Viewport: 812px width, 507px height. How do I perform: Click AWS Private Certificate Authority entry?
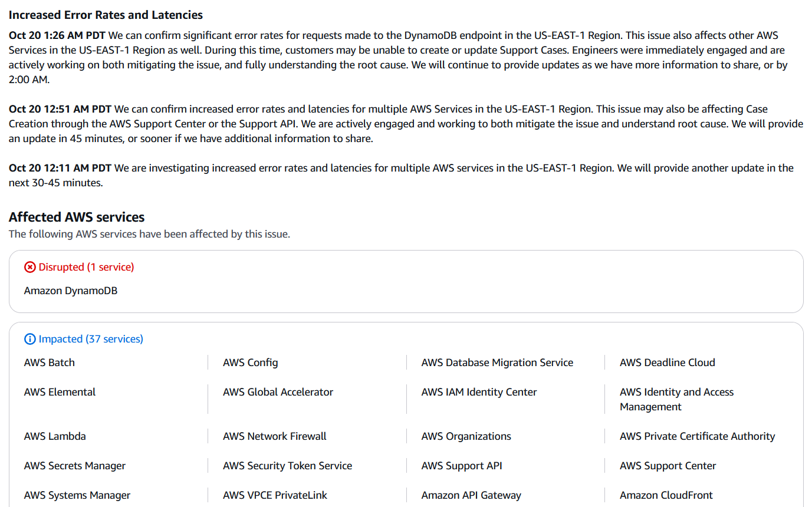tap(697, 436)
